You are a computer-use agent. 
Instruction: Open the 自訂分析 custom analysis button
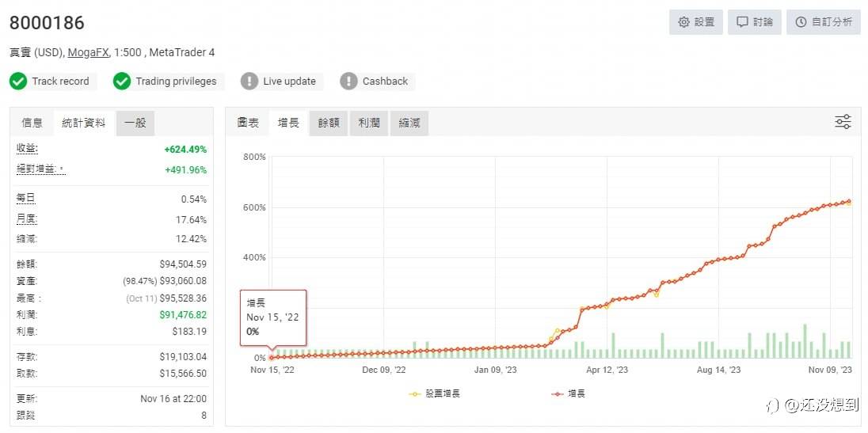824,22
